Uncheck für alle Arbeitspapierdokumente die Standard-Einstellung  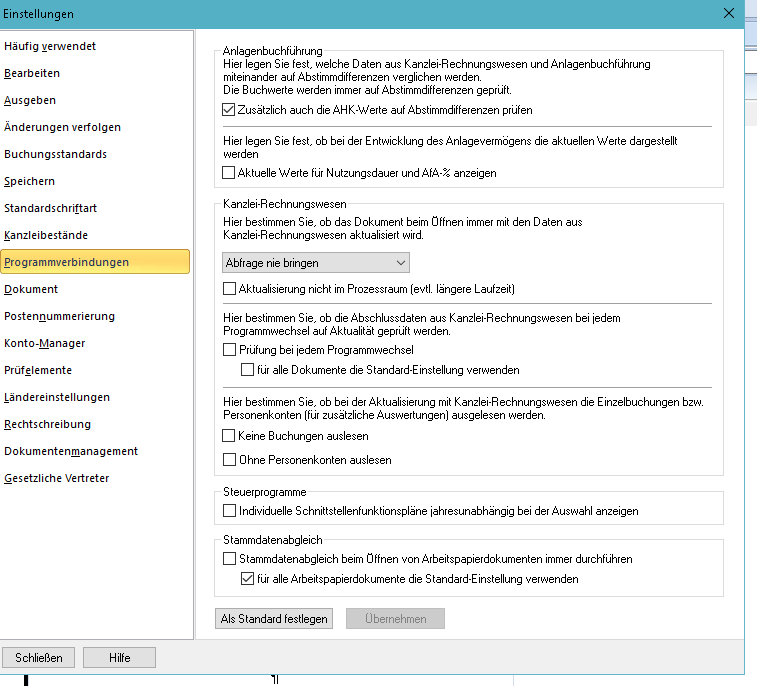(247, 579)
